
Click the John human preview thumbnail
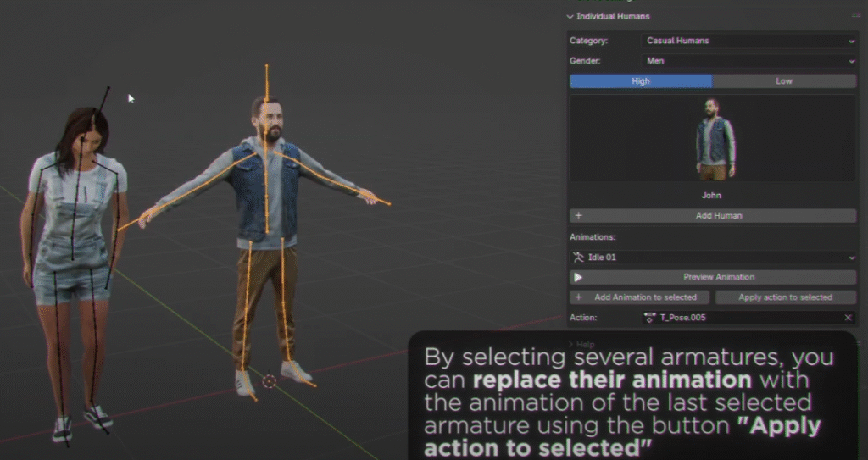(x=713, y=140)
